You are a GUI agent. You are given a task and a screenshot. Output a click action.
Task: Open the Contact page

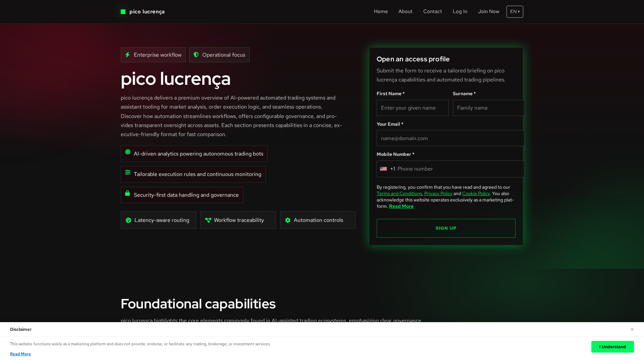432,11
